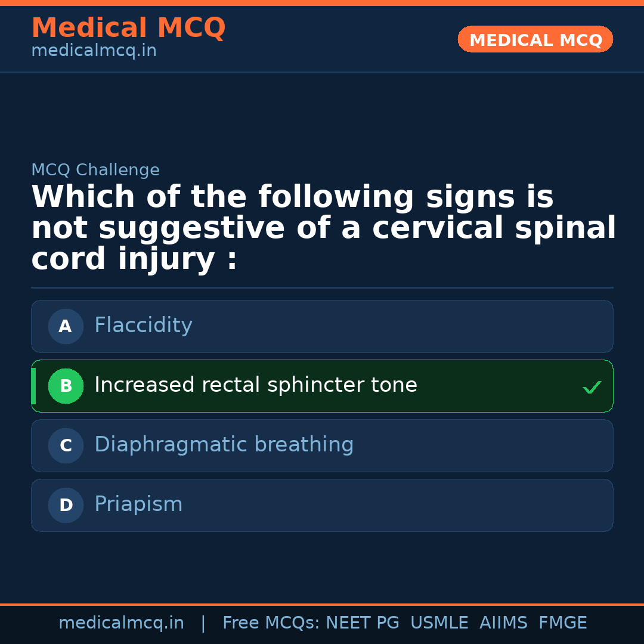Image resolution: width=644 pixels, height=644 pixels.
Task: Click the letter A circle icon
Action: pos(66,326)
